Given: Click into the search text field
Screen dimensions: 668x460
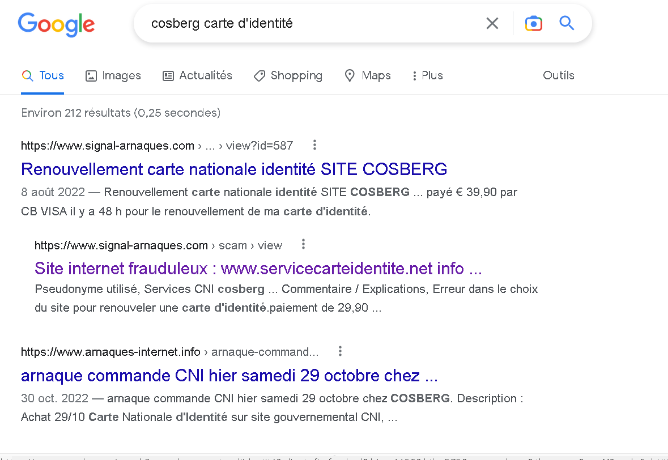Looking at the screenshot, I should [x=311, y=23].
